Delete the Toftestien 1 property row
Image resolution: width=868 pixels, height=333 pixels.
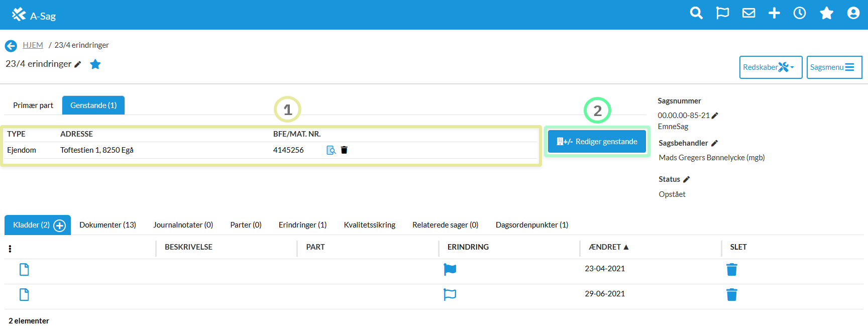coord(344,150)
